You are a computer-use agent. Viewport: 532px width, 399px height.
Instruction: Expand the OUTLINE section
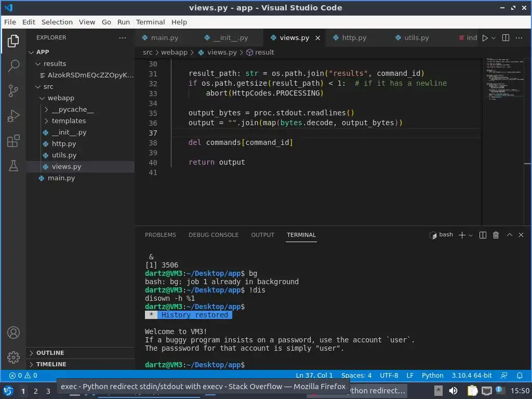click(81, 353)
